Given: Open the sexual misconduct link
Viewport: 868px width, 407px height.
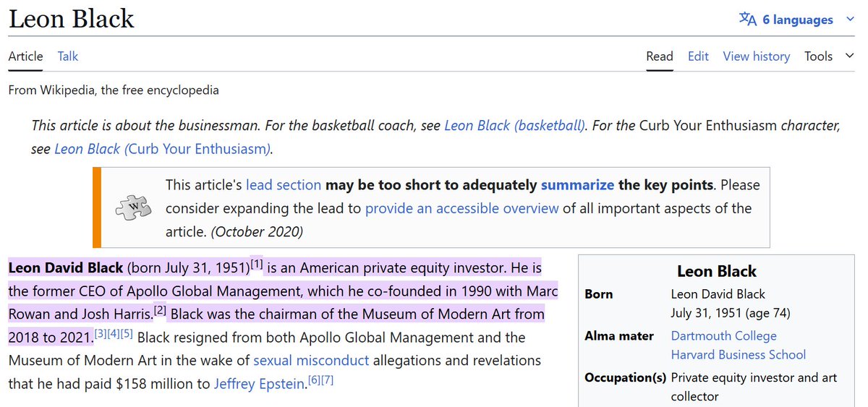Looking at the screenshot, I should (311, 361).
